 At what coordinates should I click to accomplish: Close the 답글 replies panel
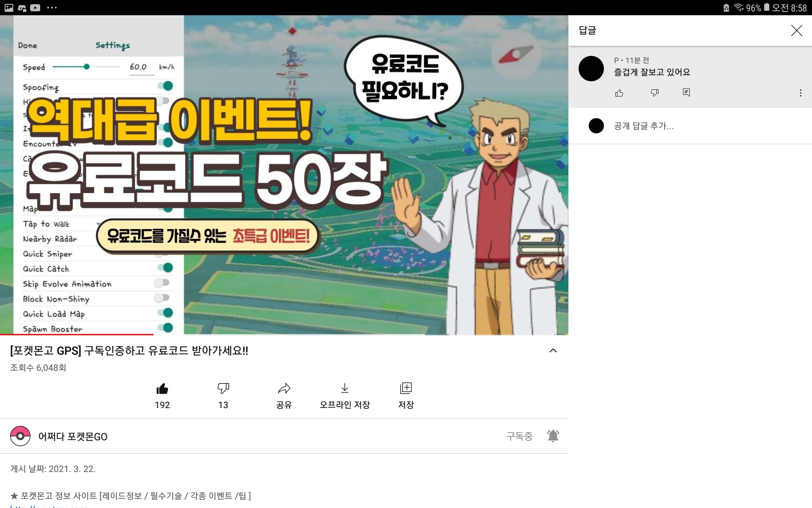[797, 30]
